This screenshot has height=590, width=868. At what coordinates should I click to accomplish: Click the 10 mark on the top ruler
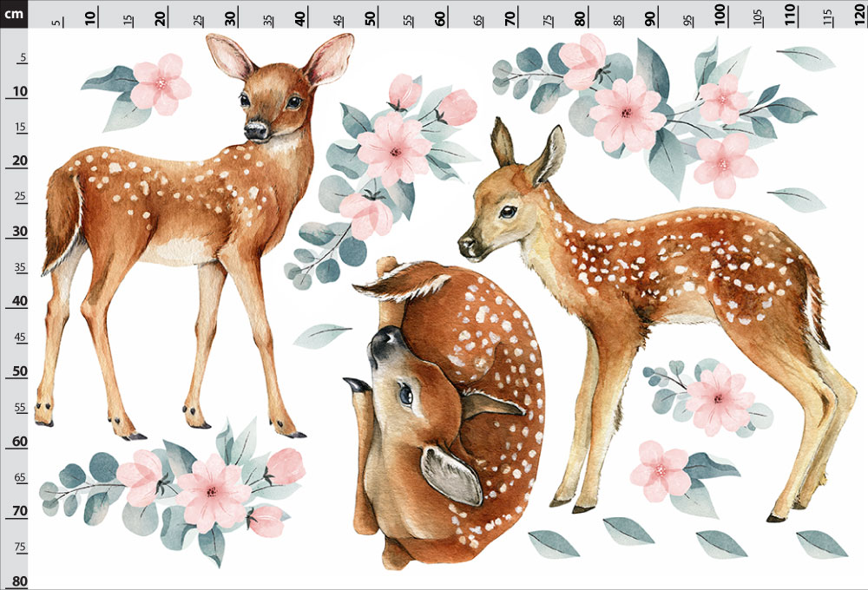tap(91, 18)
